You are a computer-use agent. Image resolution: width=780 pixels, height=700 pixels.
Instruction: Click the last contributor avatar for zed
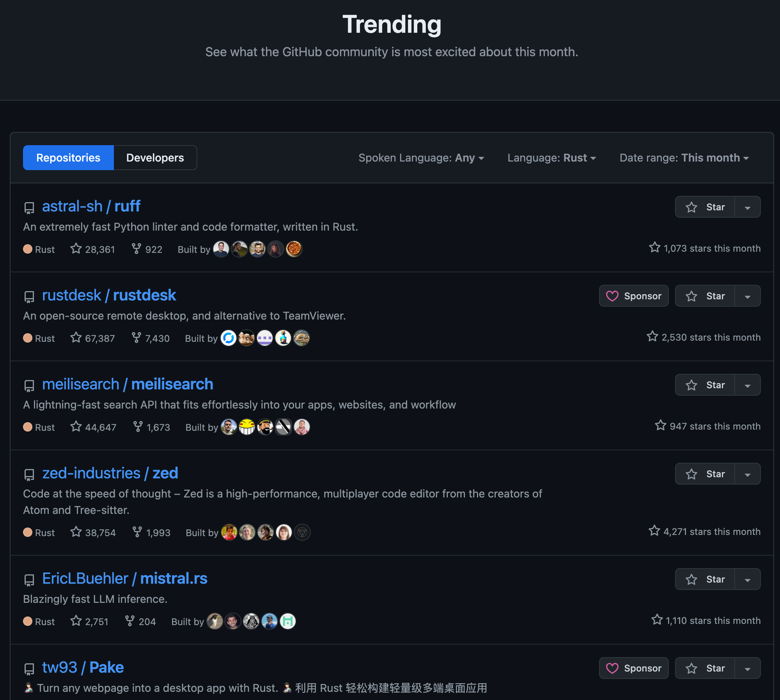pos(302,532)
